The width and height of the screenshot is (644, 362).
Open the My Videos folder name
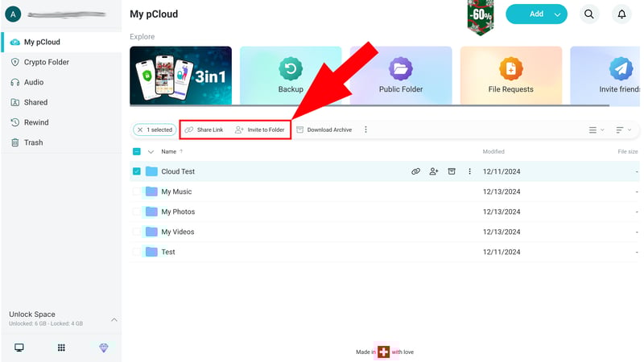177,232
